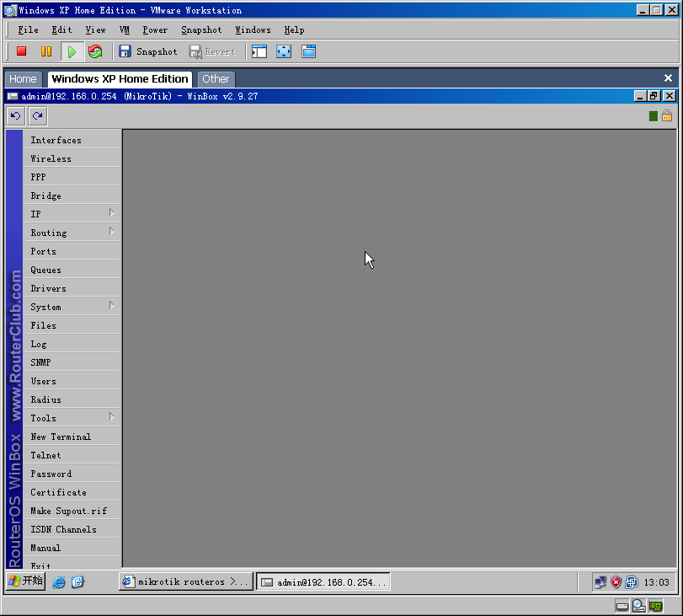Switch to the Other tab
Screen dimensions: 683x616
(216, 79)
